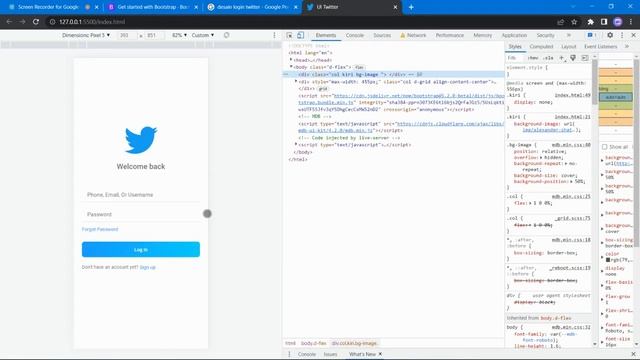Image resolution: width=640 pixels, height=360 pixels.
Task: Open the Forgot Password link
Action: (100, 229)
